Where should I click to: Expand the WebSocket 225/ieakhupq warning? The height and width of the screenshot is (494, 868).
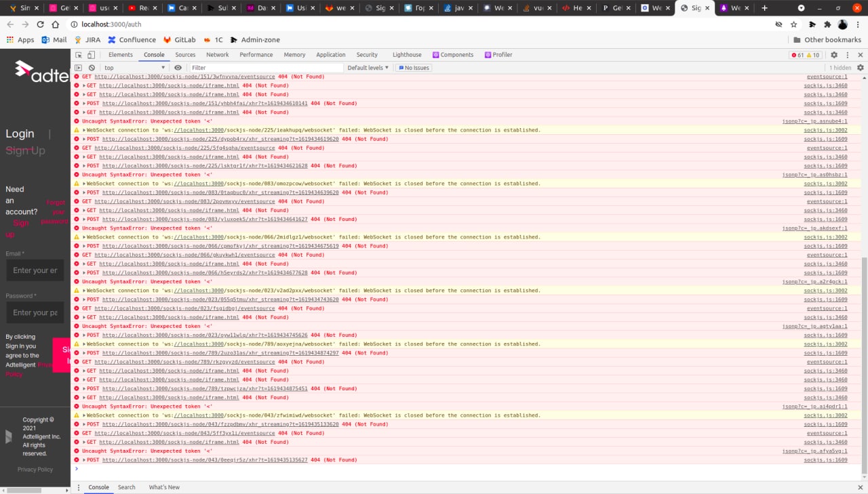84,130
